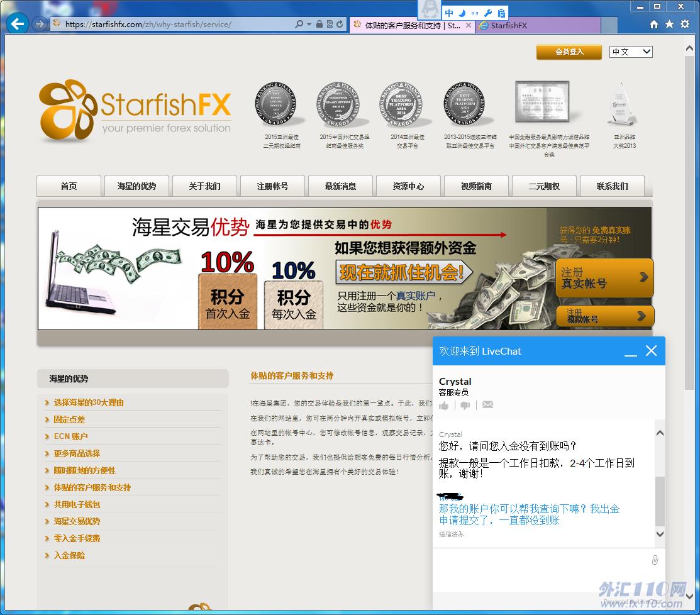Click the certificate award image
The image size is (700, 615).
(542, 102)
